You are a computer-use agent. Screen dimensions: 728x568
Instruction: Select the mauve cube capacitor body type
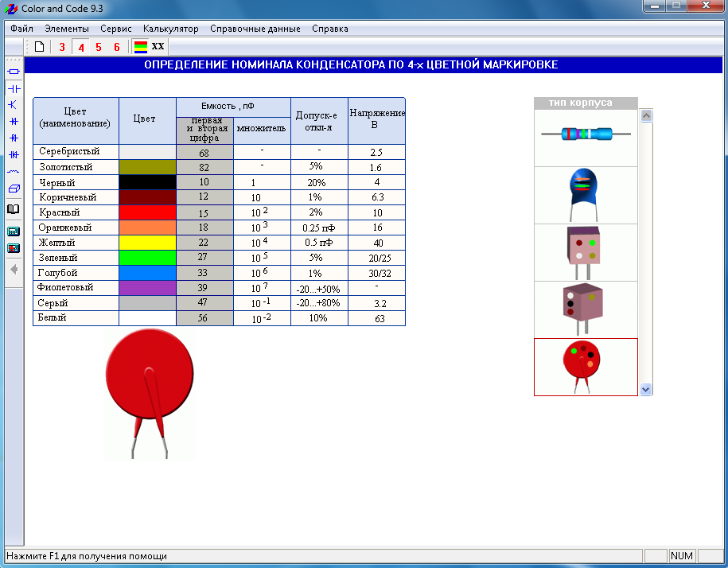[x=586, y=309]
